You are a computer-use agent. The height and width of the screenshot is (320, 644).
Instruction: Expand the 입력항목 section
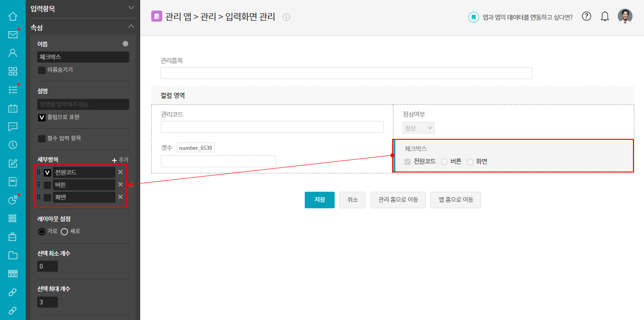tap(131, 8)
